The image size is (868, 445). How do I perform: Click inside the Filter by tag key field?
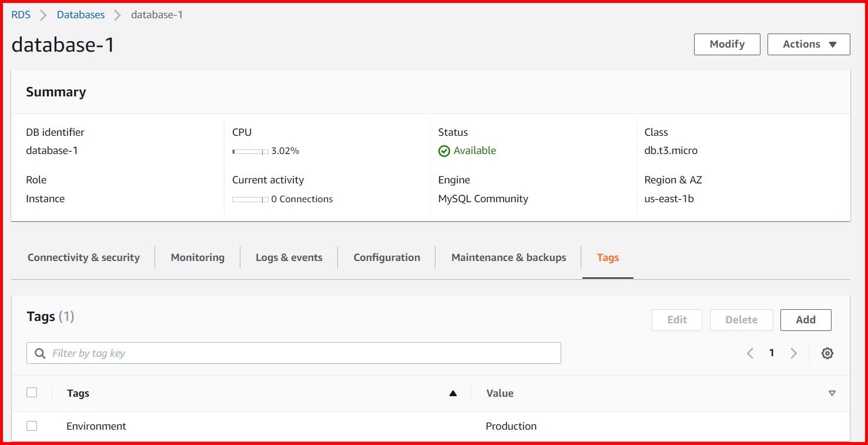(x=235, y=353)
